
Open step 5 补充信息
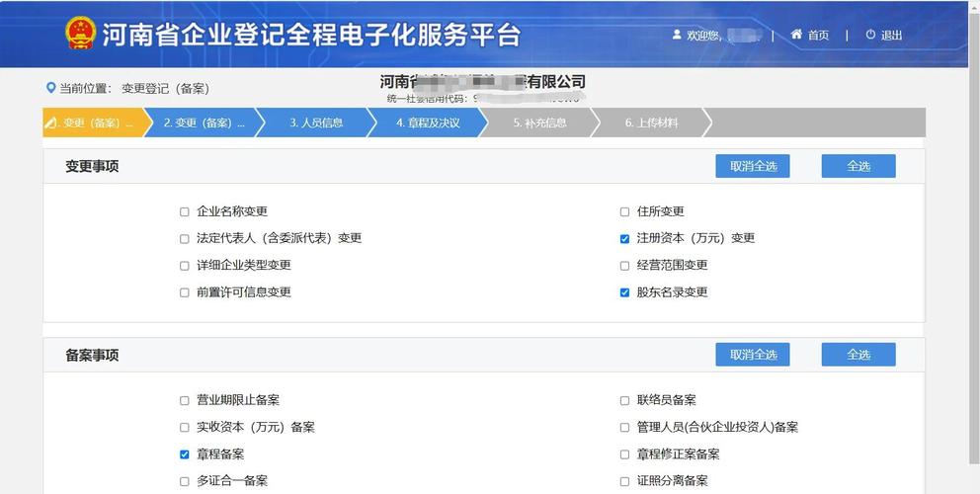[x=540, y=123]
